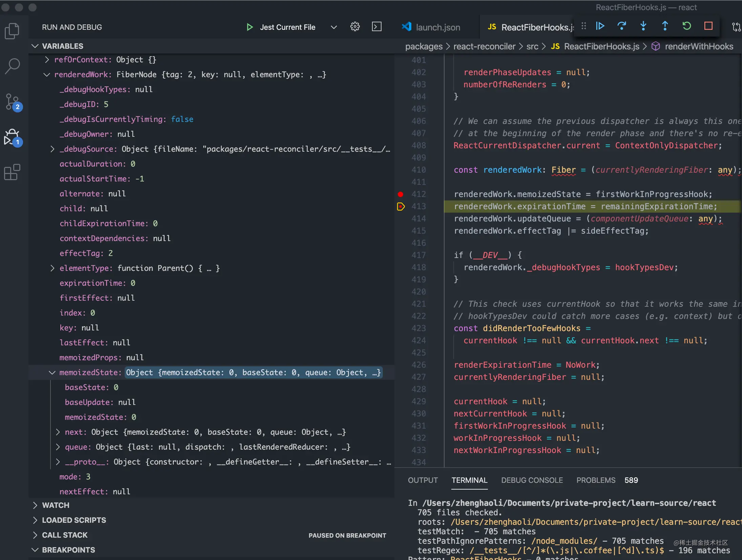Start debugging with the green play button
Image resolution: width=742 pixels, height=560 pixels.
[250, 27]
